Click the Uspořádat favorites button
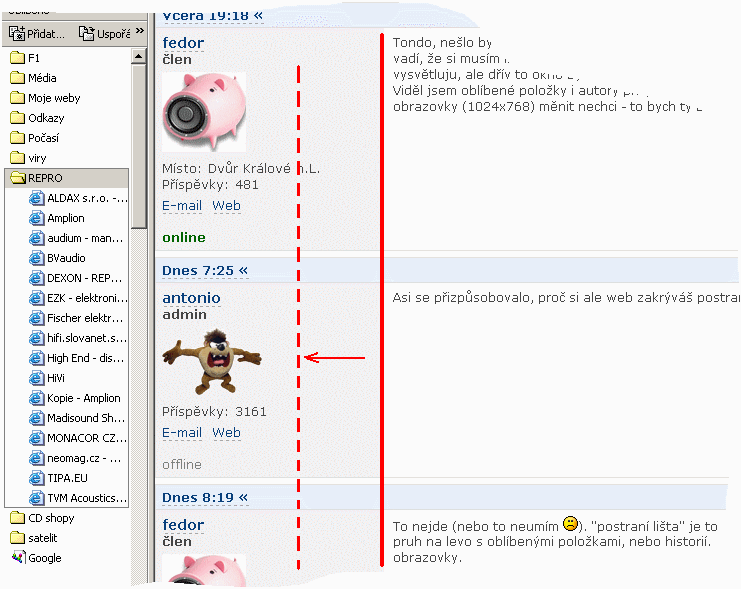This screenshot has height=589, width=741. (104, 34)
